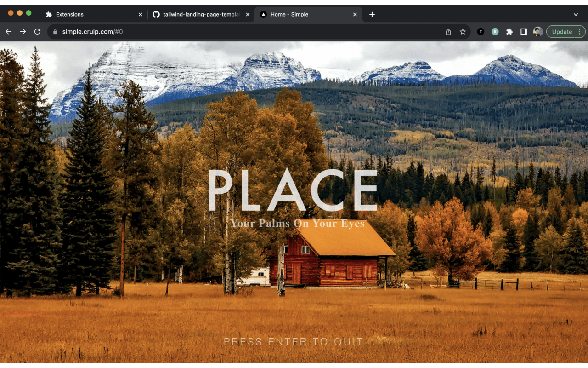Click the black T extension icon
This screenshot has width=588, height=368.
tap(481, 32)
